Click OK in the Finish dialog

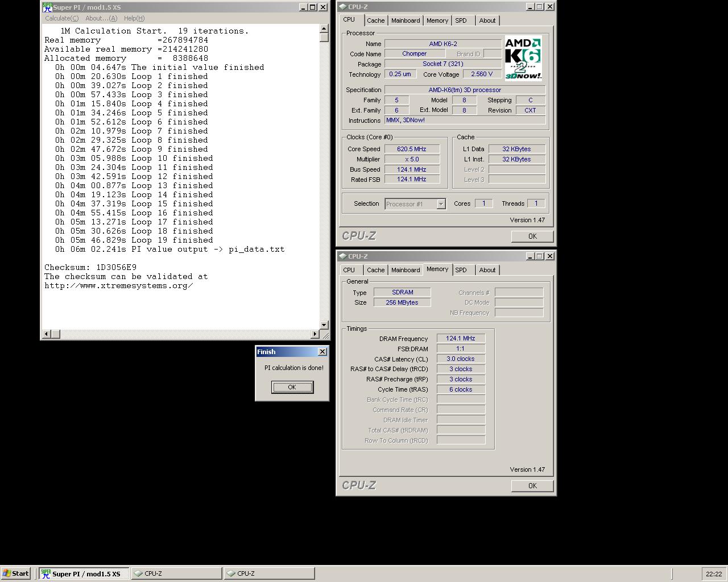(292, 387)
